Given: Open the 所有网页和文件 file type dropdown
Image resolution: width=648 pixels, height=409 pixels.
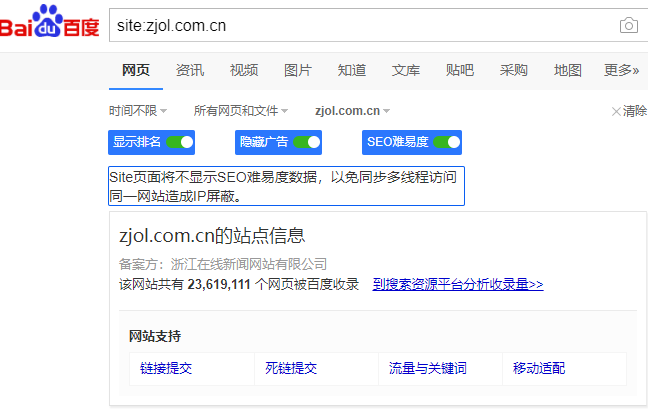Looking at the screenshot, I should point(241,111).
